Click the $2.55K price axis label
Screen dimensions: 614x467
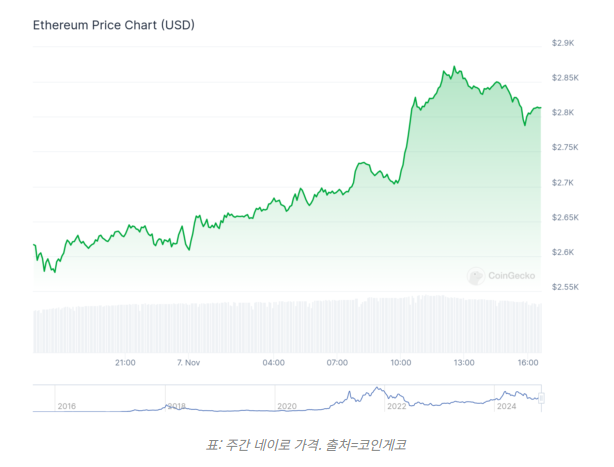[566, 287]
